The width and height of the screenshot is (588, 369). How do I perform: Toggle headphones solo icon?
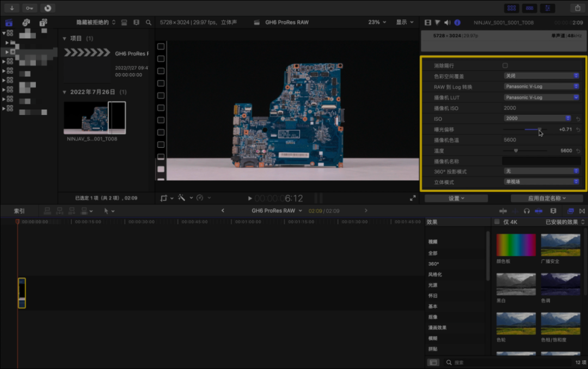(526, 211)
